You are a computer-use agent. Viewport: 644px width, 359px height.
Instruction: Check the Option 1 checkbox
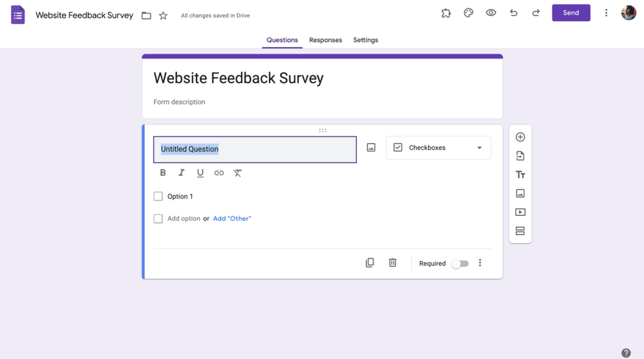coord(158,197)
